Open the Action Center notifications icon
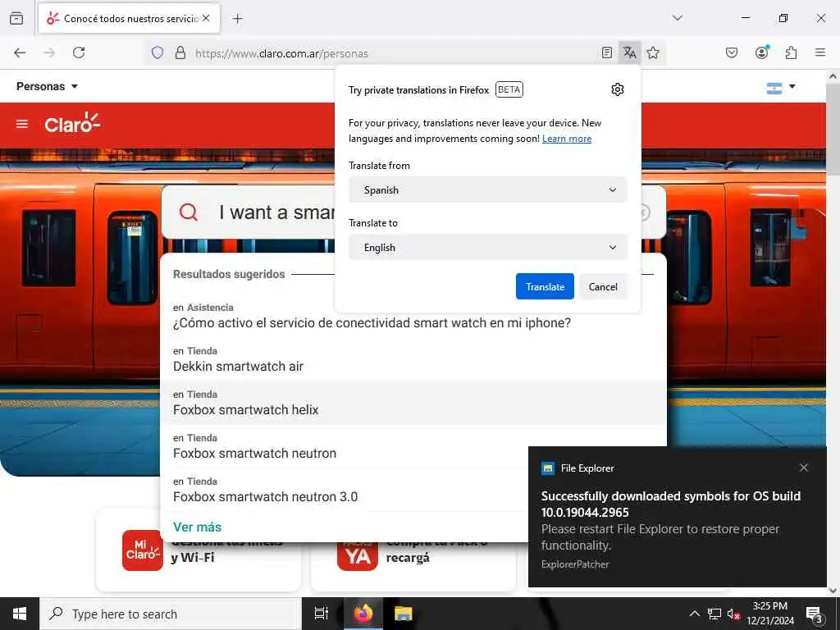This screenshot has width=840, height=630. pos(814,614)
